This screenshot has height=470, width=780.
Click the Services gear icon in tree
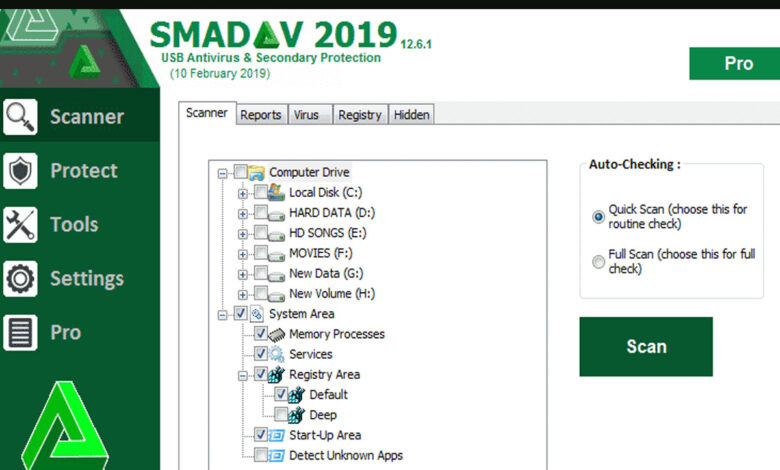[x=277, y=354]
